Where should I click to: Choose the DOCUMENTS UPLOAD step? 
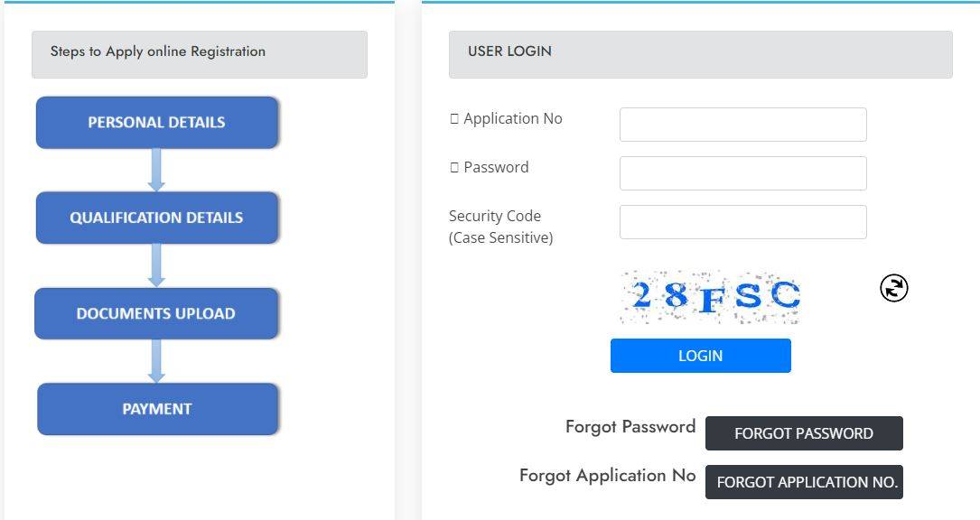[x=155, y=313]
